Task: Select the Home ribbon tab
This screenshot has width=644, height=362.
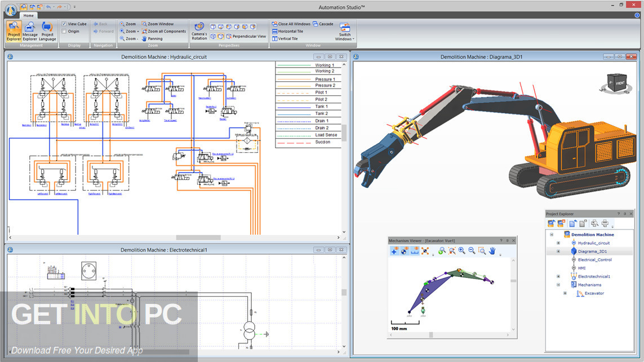Action: point(28,15)
